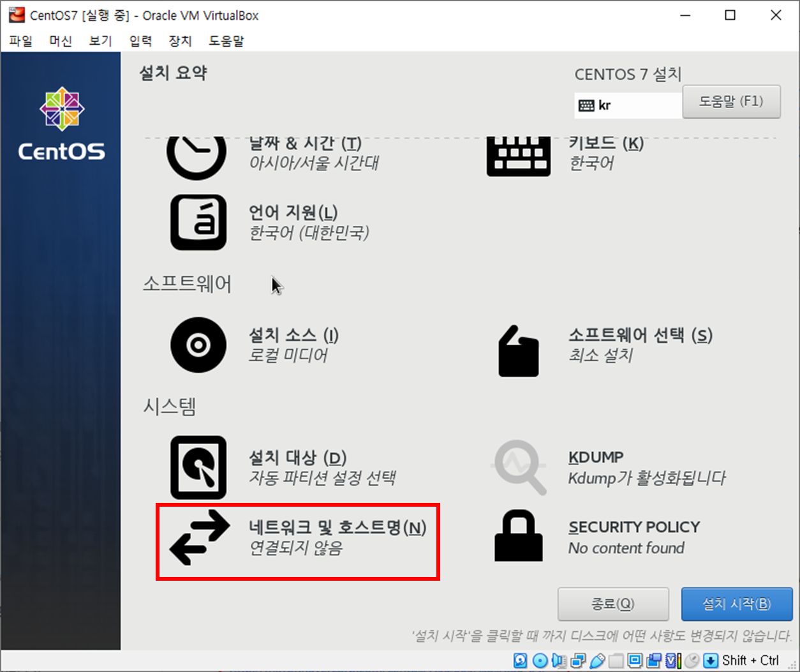Image resolution: width=800 pixels, height=672 pixels.
Task: Click the network adapters status icon
Action: 578,661
